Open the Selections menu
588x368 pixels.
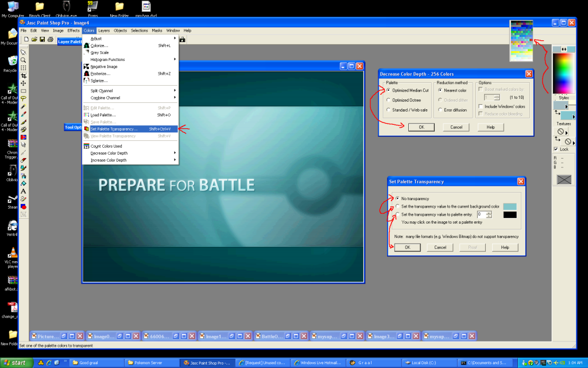139,31
